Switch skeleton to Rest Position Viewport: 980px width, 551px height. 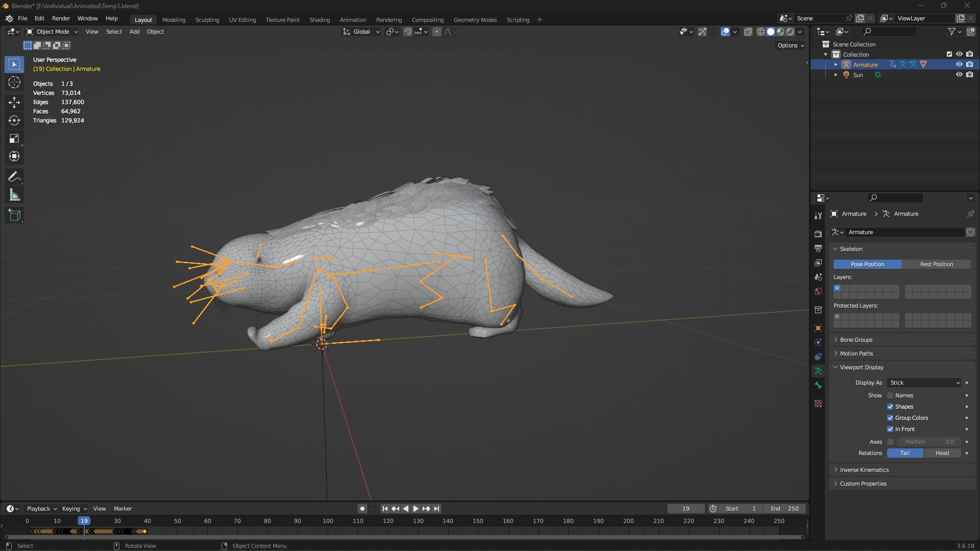tap(936, 264)
